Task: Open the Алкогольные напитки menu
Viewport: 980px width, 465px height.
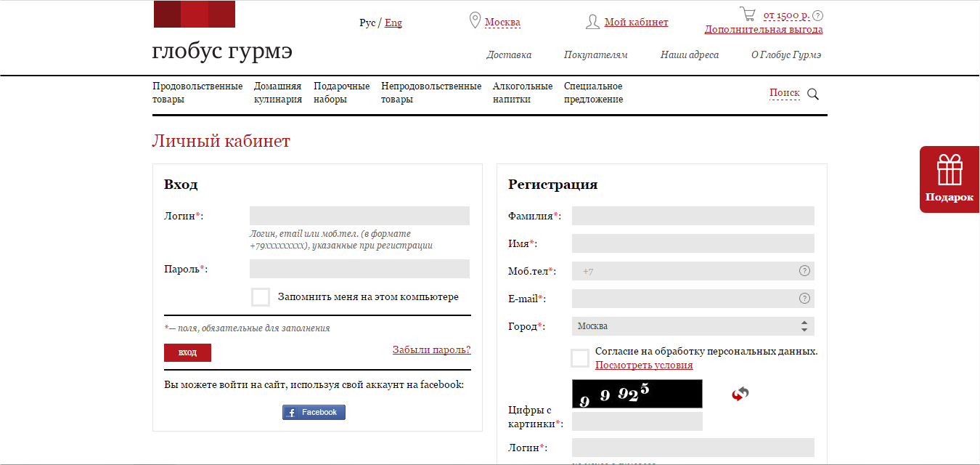Action: coord(523,93)
